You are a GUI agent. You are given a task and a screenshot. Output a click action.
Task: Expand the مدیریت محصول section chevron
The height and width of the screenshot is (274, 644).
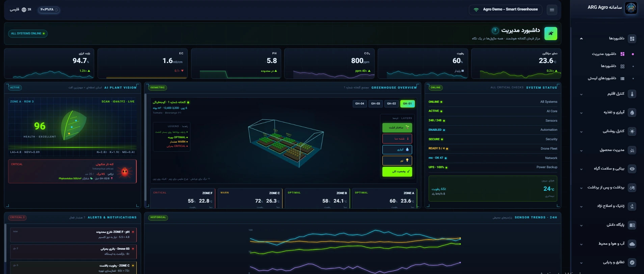click(581, 151)
